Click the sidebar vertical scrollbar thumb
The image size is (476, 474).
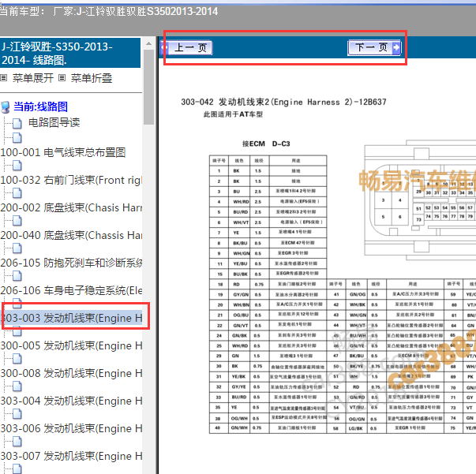point(148,87)
